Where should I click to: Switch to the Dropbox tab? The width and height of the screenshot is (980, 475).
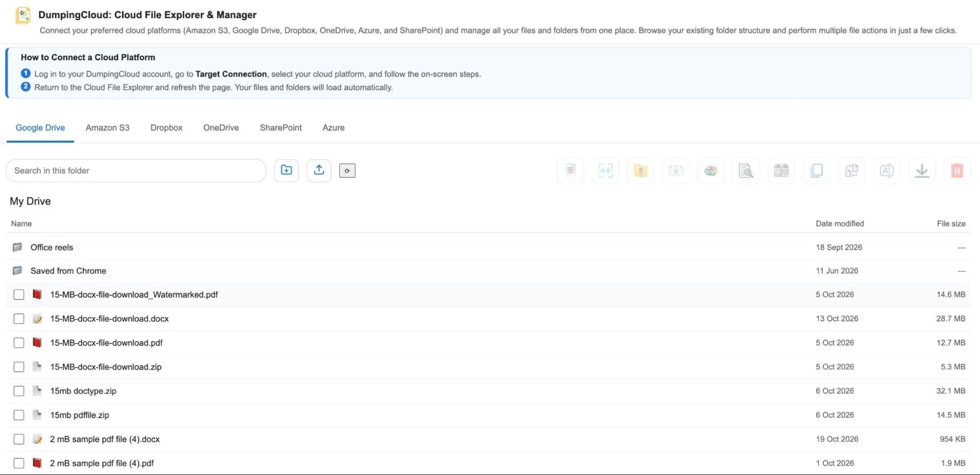tap(166, 127)
